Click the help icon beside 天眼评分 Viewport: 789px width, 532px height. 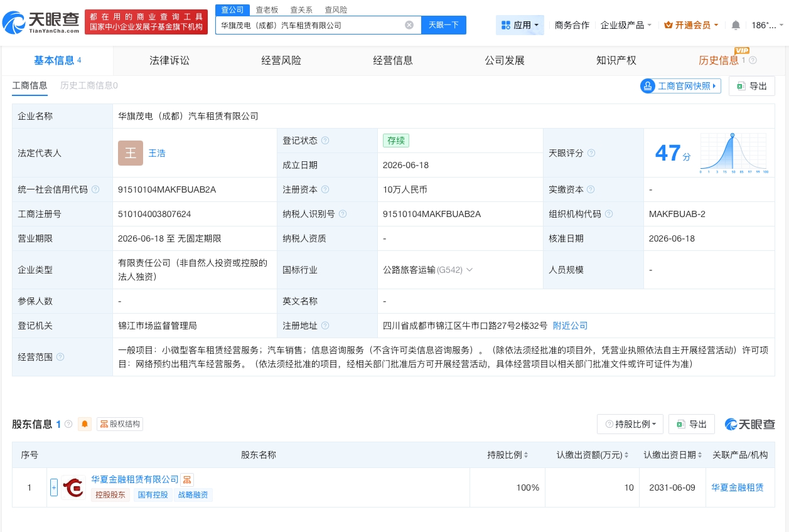coord(591,153)
